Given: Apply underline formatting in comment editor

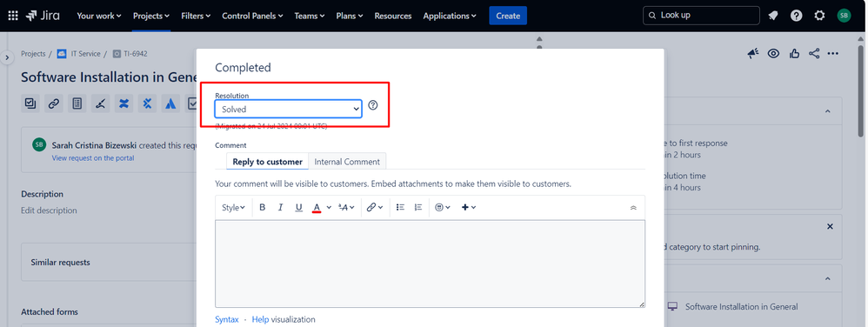Looking at the screenshot, I should [x=299, y=208].
